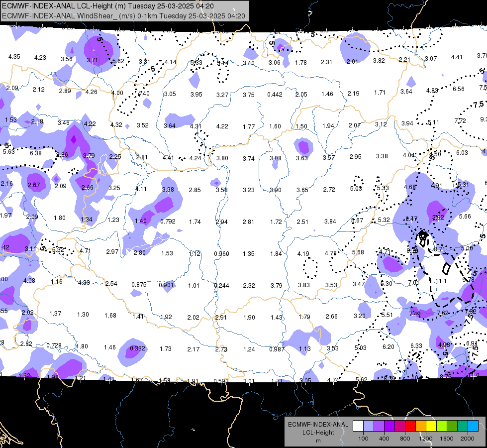
Task: Select the sky blue legend swatch
Action: [x=474, y=426]
